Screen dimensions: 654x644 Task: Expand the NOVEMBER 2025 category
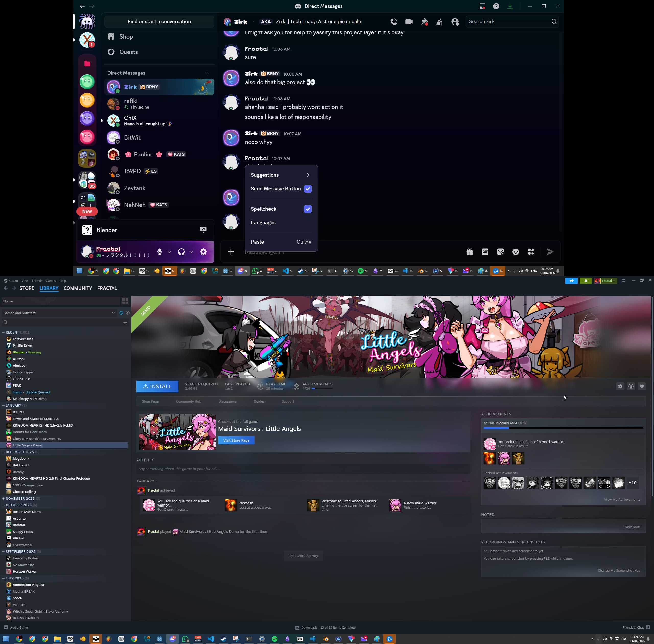(3, 498)
